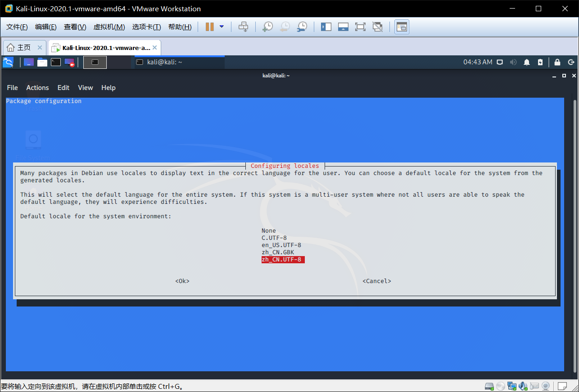Open the network connection panel icon
The height and width of the screenshot is (392, 579).
500,62
